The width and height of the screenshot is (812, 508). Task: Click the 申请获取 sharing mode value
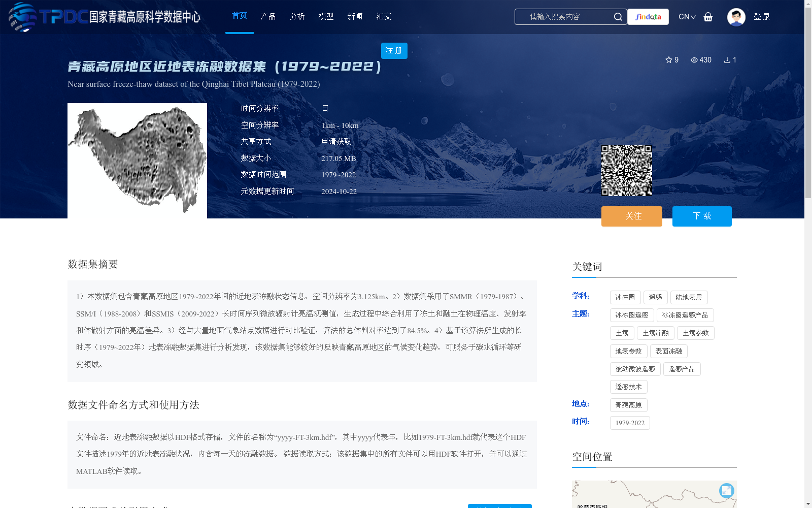(336, 141)
